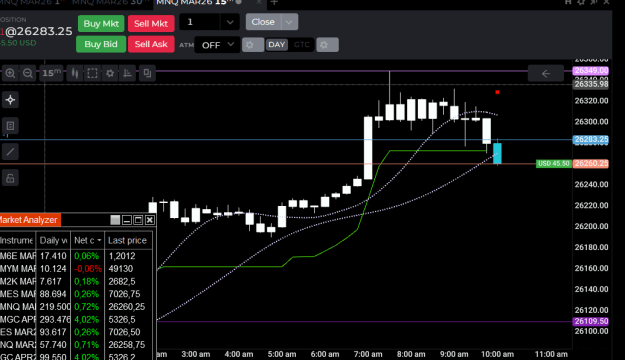Select the M6E MAR row in Market Analyzer
This screenshot has height=360, width=625.
coord(76,256)
